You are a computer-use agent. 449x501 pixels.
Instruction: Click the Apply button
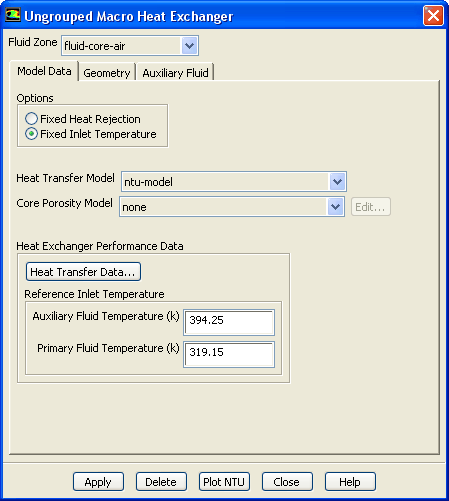pyautogui.click(x=98, y=482)
